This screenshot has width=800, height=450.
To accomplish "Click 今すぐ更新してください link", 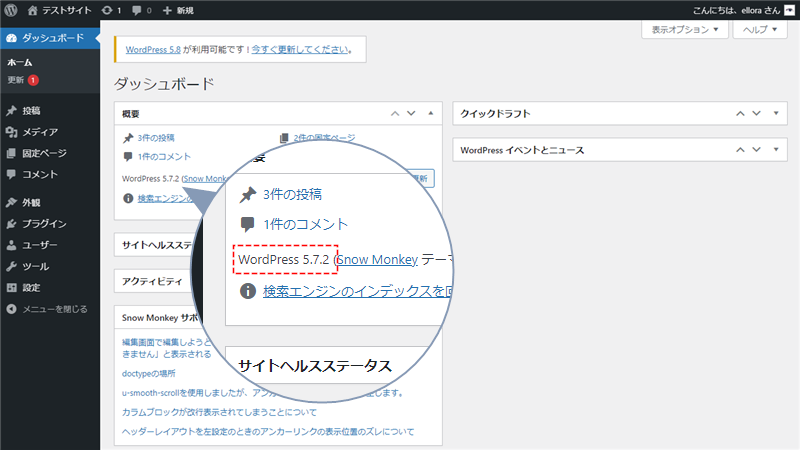I will (300, 49).
